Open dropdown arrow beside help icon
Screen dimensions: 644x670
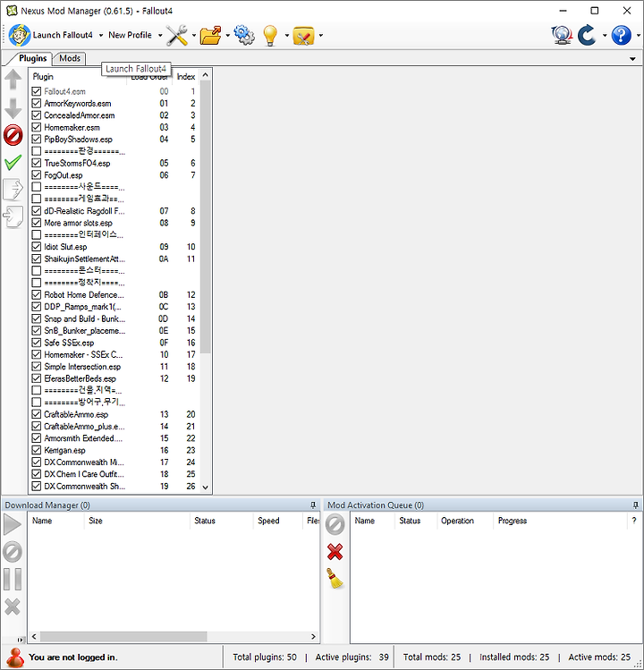tap(639, 36)
